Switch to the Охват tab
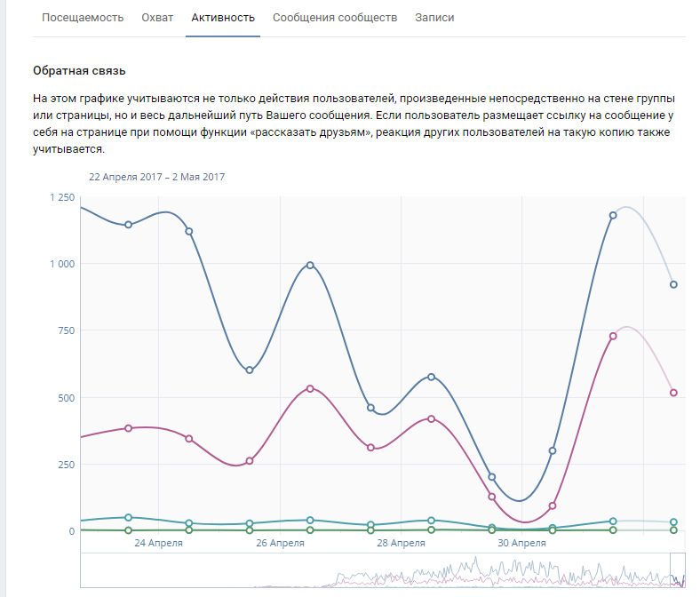700x597 pixels. point(157,18)
